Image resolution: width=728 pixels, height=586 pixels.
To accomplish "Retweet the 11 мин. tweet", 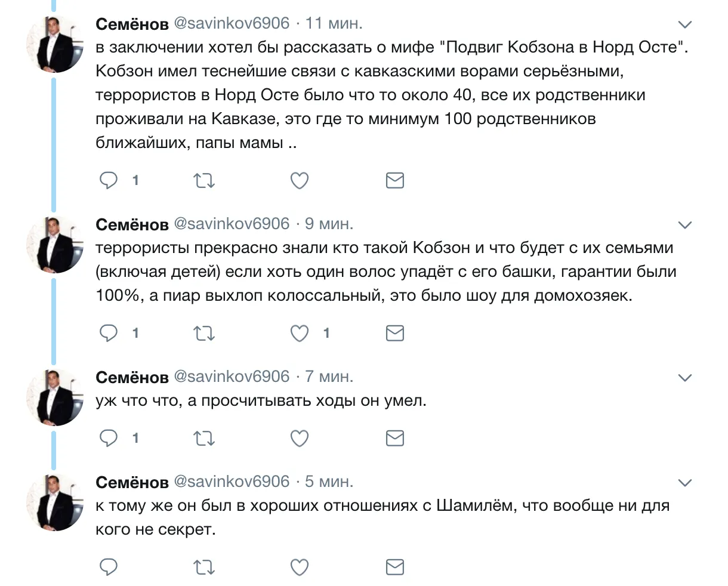I will (x=204, y=180).
